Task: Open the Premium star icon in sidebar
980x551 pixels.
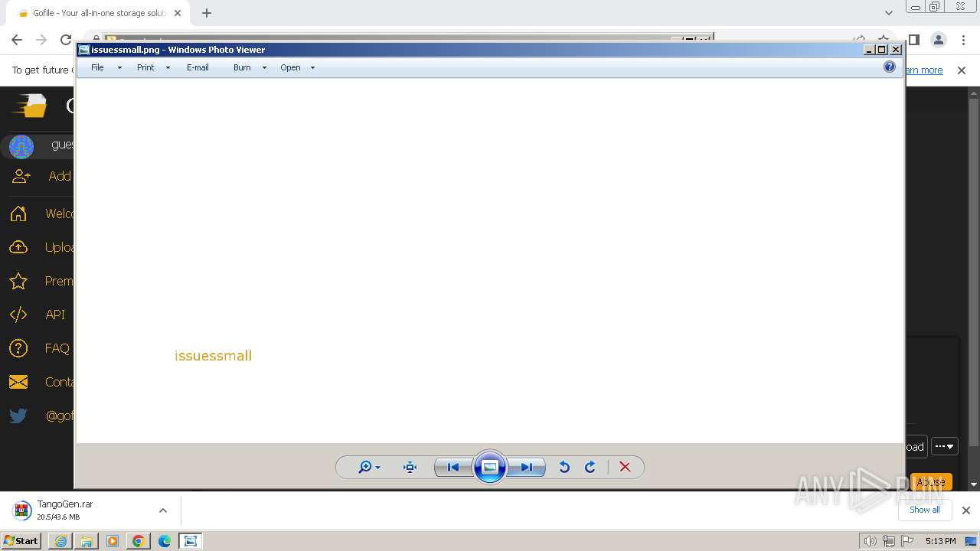Action: [18, 281]
